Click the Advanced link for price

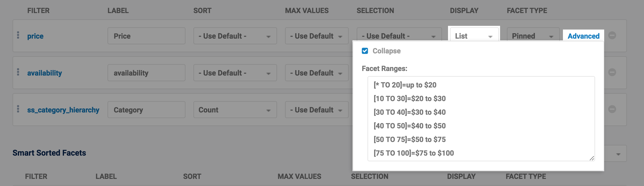tap(583, 36)
